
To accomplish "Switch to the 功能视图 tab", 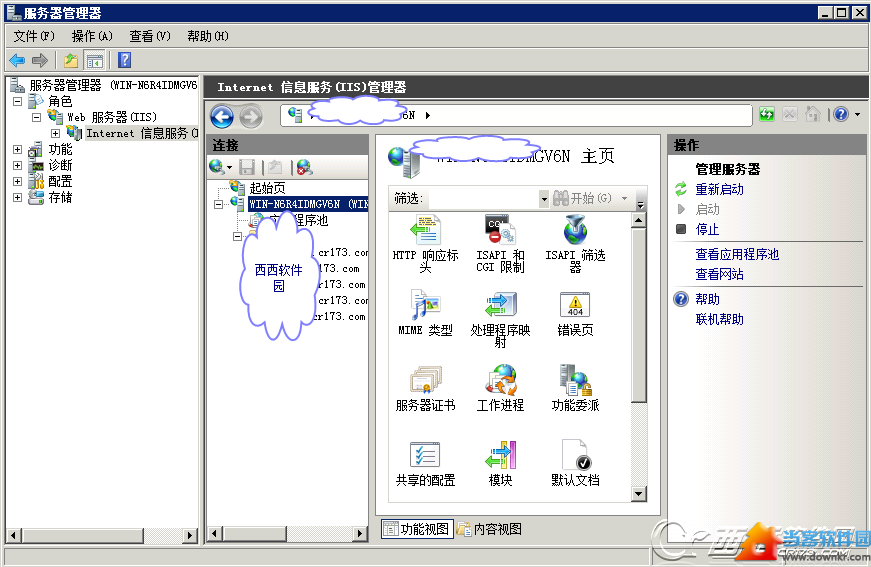I will [417, 529].
